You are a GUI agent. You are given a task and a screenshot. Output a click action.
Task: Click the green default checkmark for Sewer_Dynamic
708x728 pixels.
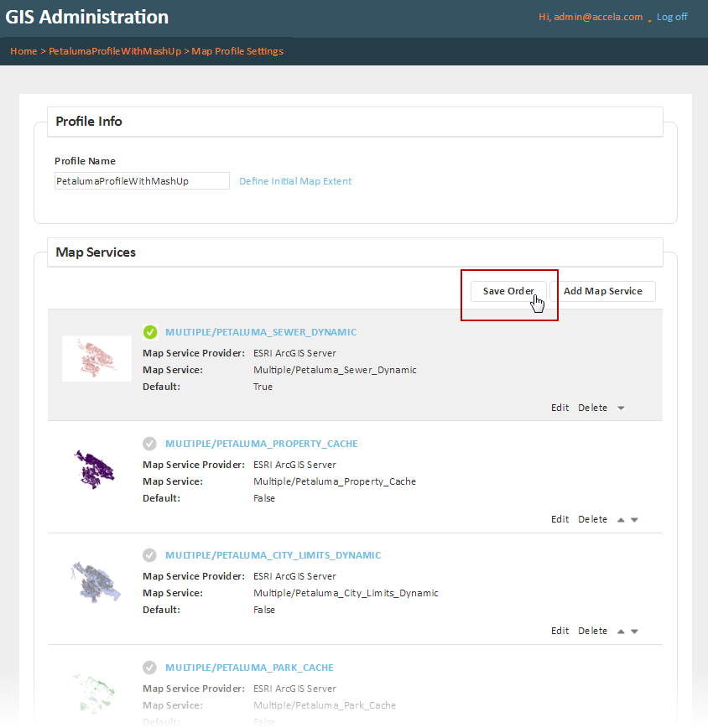[x=150, y=332]
